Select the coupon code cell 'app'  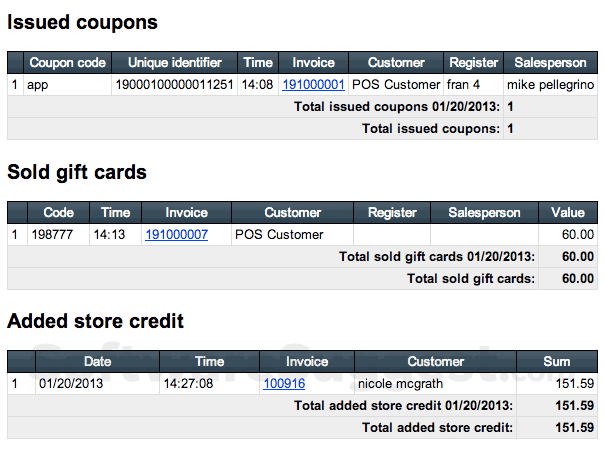pos(38,85)
